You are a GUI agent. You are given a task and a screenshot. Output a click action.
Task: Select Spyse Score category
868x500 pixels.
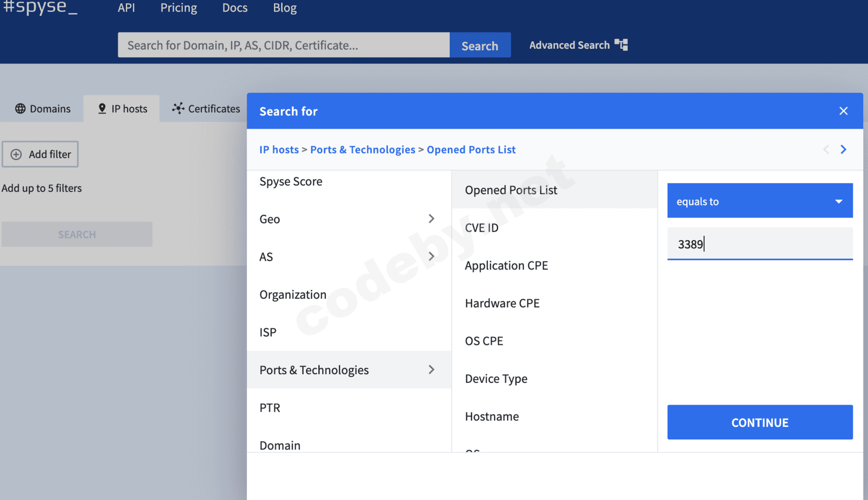(x=349, y=182)
